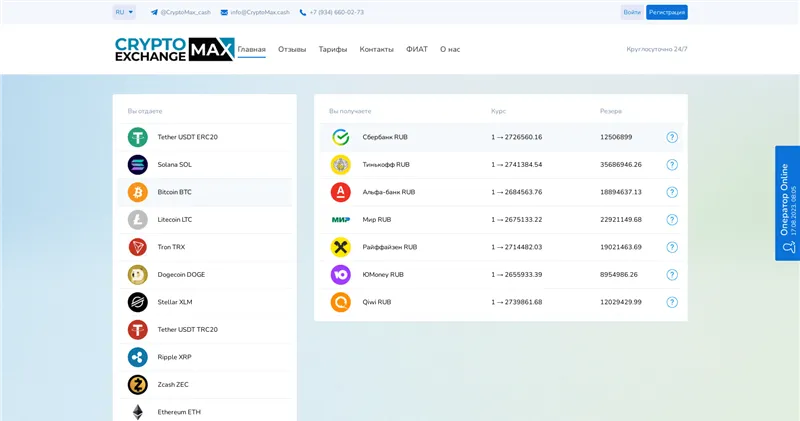This screenshot has height=421, width=800.
Task: Open help icon for Мир RUB row
Action: pos(672,220)
